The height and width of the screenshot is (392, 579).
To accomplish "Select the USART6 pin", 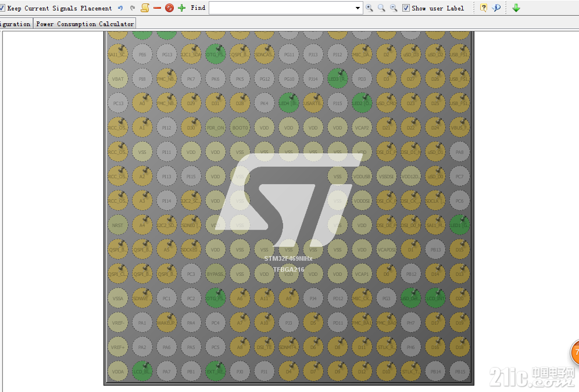I will 313,103.
